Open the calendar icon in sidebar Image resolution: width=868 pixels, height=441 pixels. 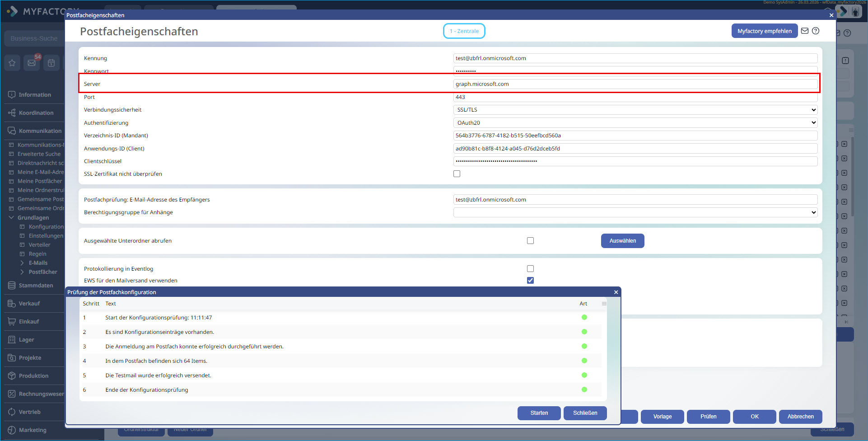(x=51, y=63)
